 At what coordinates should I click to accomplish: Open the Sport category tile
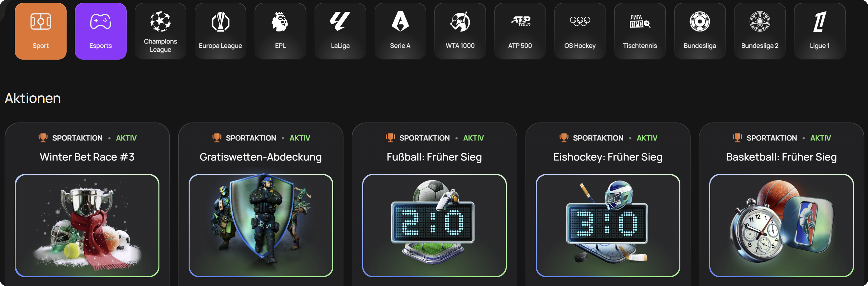pos(40,31)
